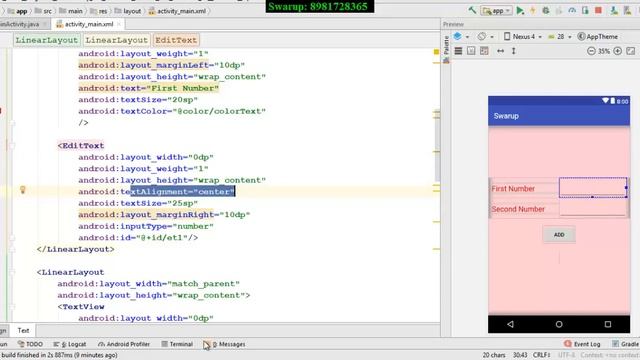640x360 pixels.
Task: Click the ADD button in preview
Action: point(559,235)
